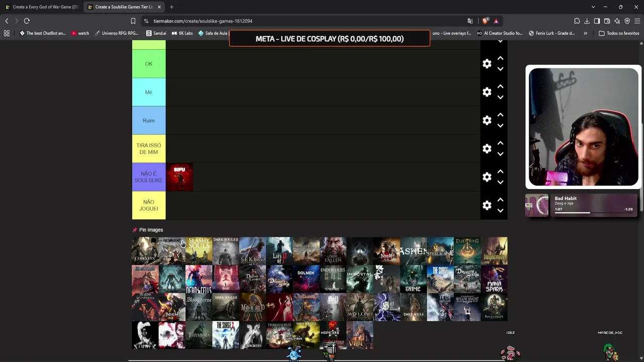The height and width of the screenshot is (362, 644).
Task: Select the Code Vein game thumbnail
Action: (145, 251)
